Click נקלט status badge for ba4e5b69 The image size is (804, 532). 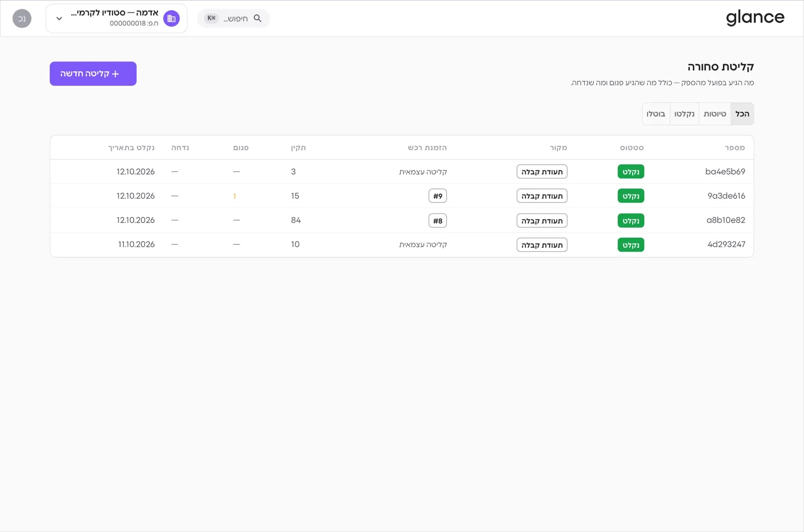[631, 172]
